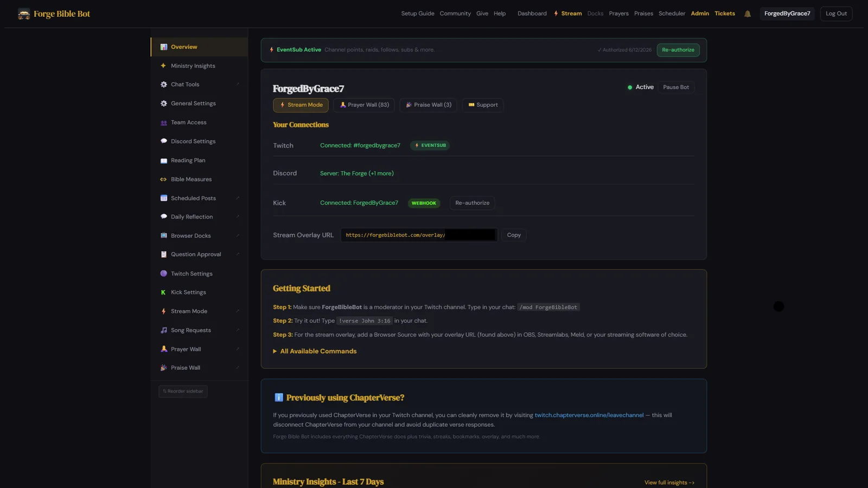Click the Support button
The image size is (868, 488).
tap(483, 105)
